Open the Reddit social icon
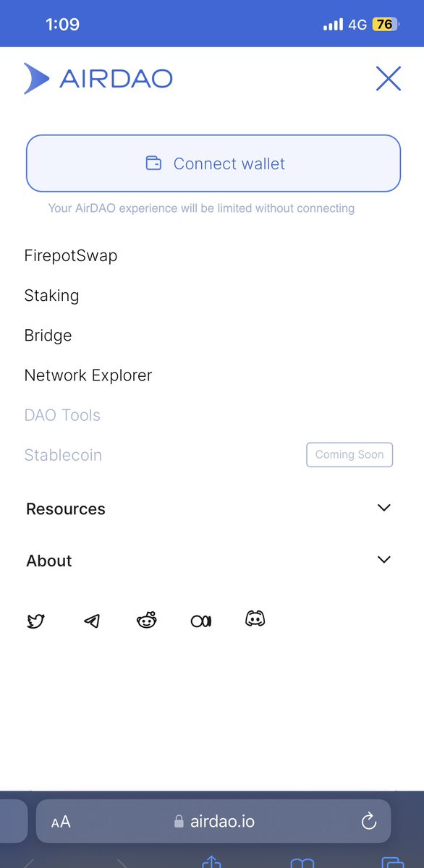The width and height of the screenshot is (424, 868). (x=147, y=620)
